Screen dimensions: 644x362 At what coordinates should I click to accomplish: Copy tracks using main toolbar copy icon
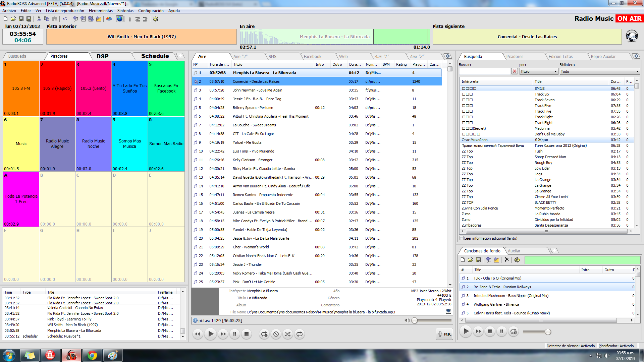click(x=47, y=19)
